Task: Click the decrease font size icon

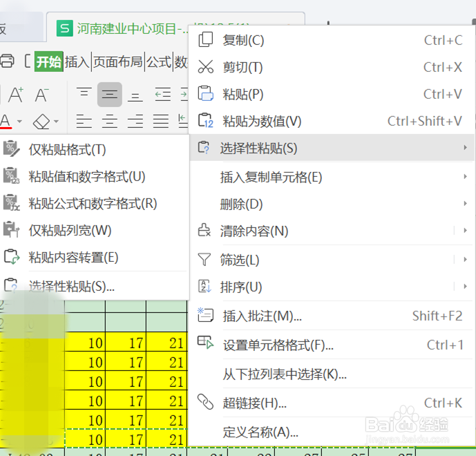Action: pos(42,95)
